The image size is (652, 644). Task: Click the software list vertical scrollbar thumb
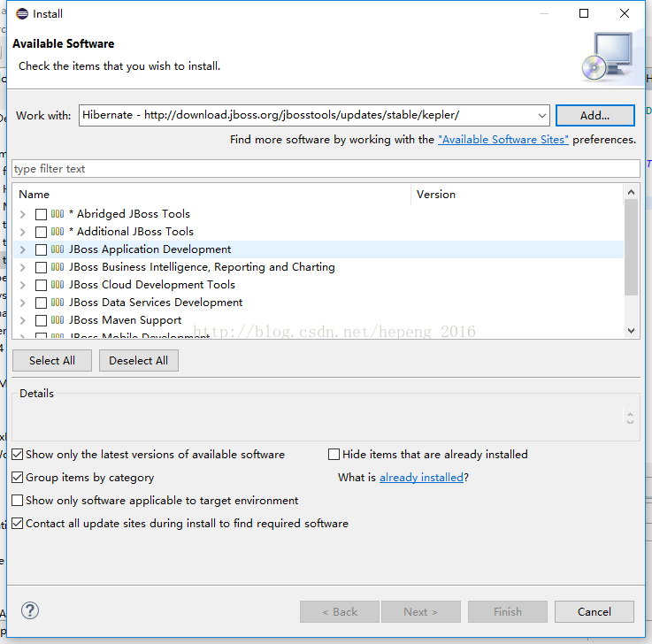[631, 247]
